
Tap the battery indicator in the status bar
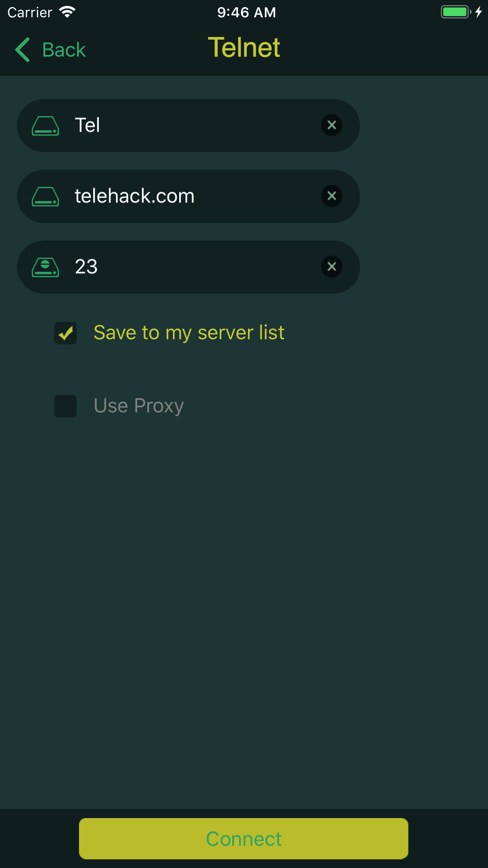click(x=456, y=12)
